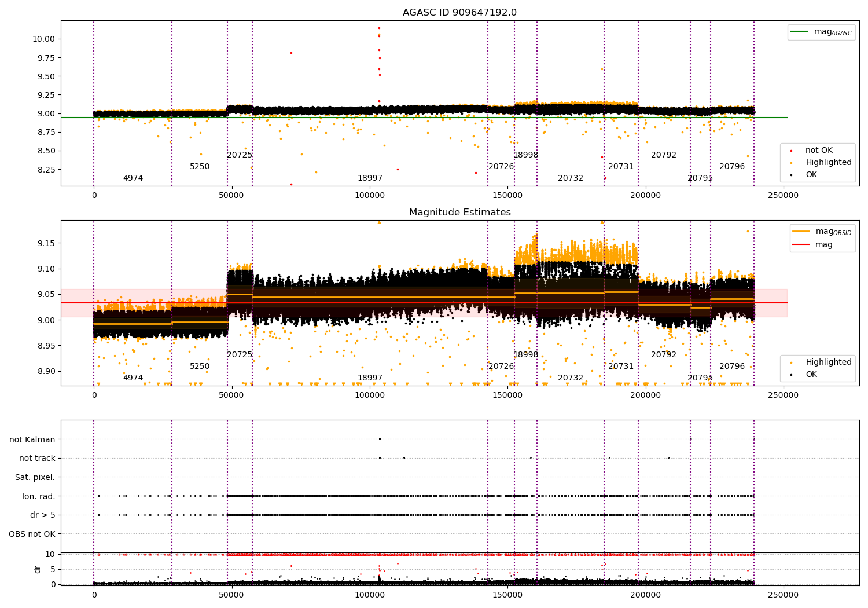Click OBSID label 20725 in Magnitude Estimates plot
The image size is (868, 608).
pyautogui.click(x=240, y=355)
